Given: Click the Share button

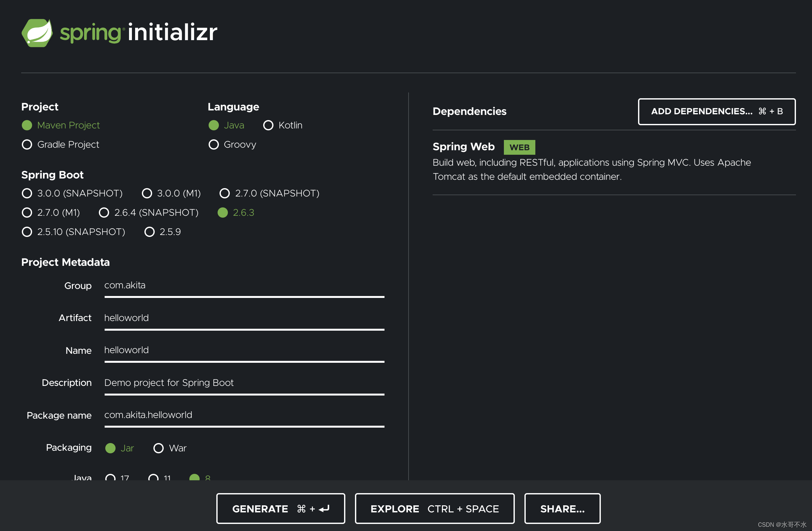Looking at the screenshot, I should coord(562,509).
